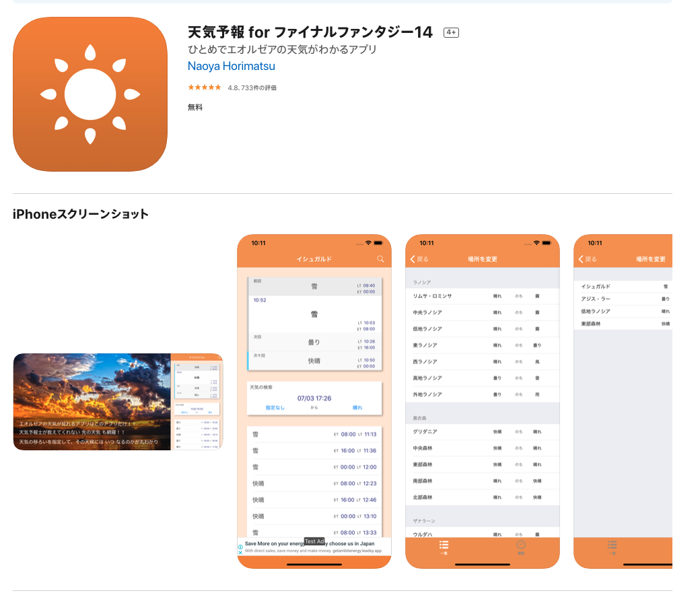
Task: Click the Wi-Fi status icon in the ラノシア list screenshot
Action: (x=536, y=243)
